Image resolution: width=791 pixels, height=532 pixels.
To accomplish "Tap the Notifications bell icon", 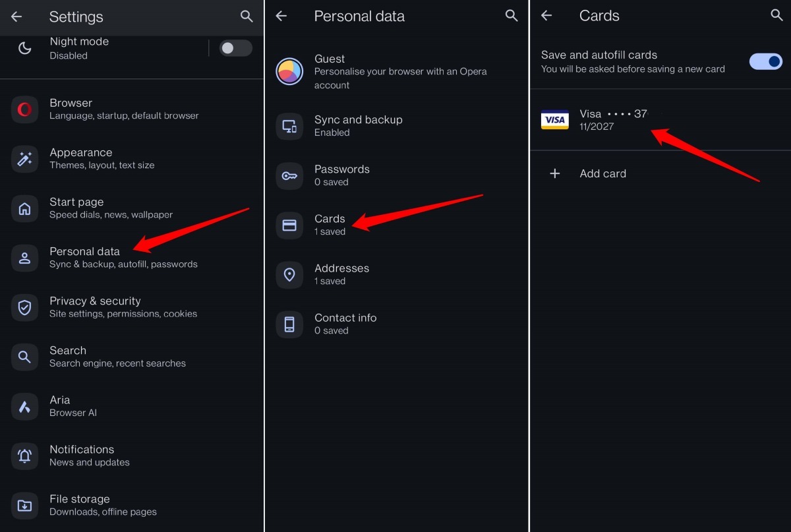I will [24, 456].
